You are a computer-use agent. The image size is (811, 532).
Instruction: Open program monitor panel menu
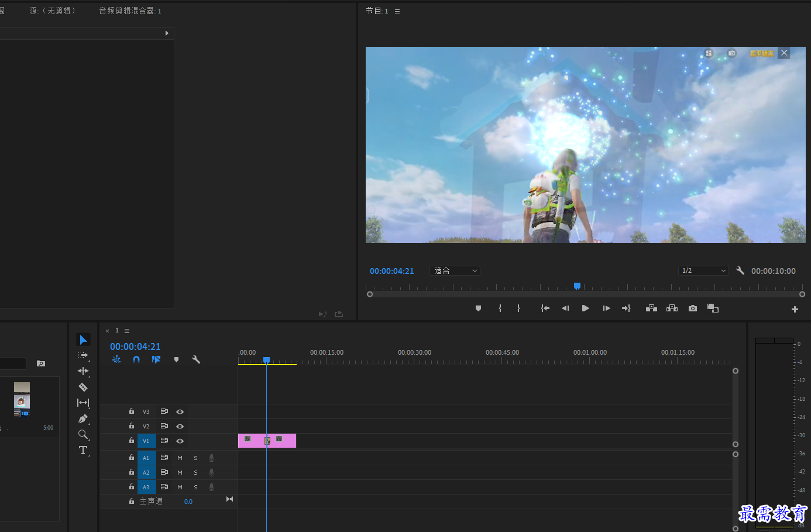(x=397, y=11)
